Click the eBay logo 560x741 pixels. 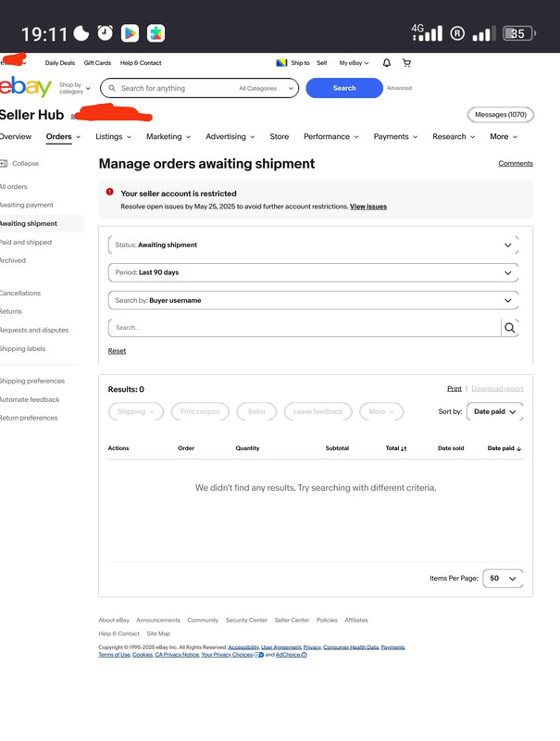(x=26, y=87)
